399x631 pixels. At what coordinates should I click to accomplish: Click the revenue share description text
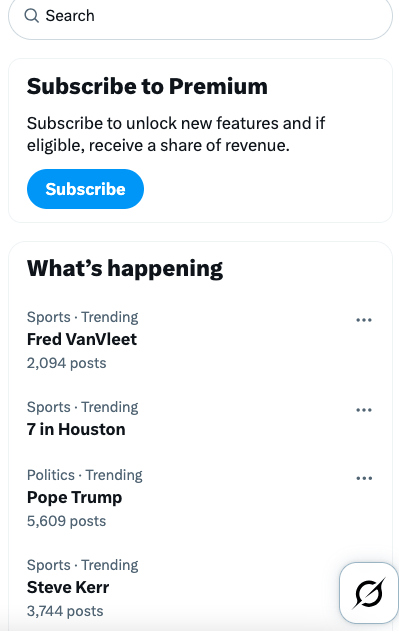[176, 134]
